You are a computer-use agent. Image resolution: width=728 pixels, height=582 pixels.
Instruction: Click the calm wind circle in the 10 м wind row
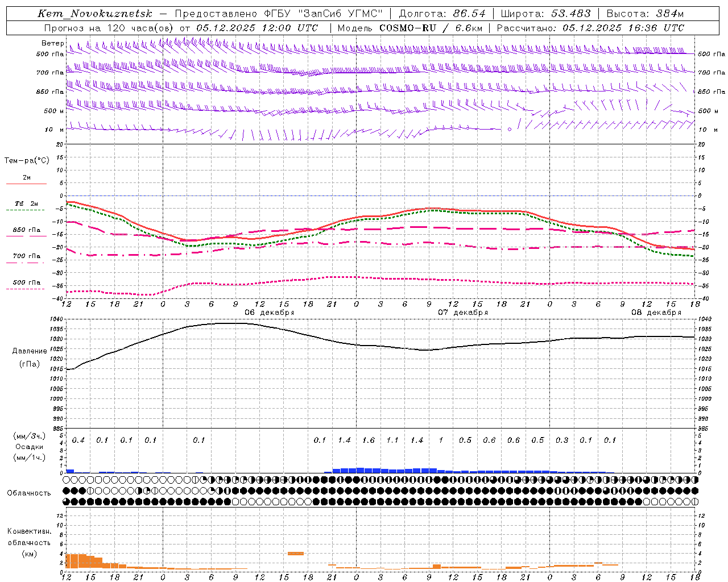[x=510, y=130]
